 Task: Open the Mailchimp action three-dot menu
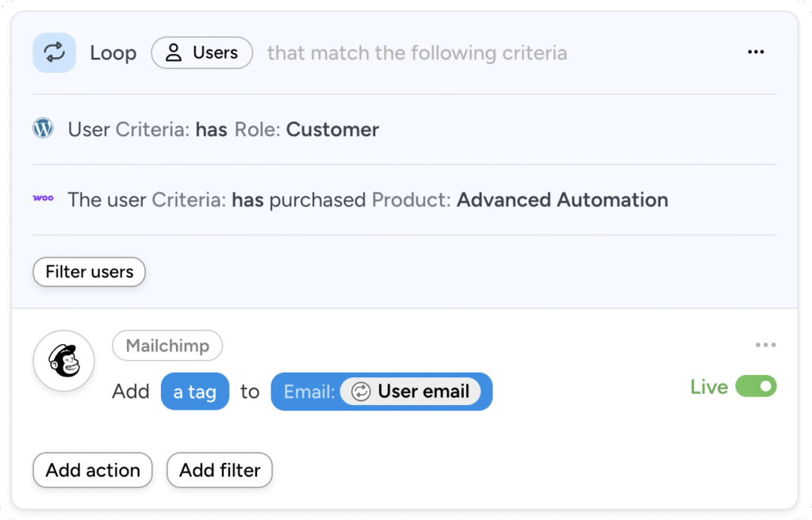click(766, 344)
